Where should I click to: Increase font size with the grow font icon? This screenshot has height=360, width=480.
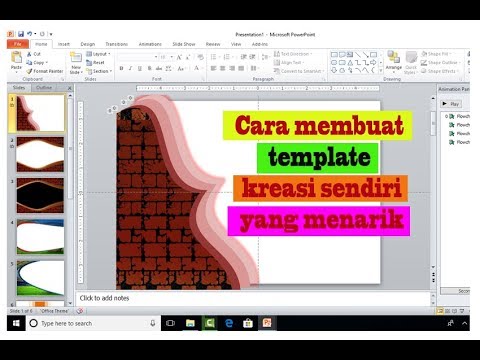pos(179,57)
